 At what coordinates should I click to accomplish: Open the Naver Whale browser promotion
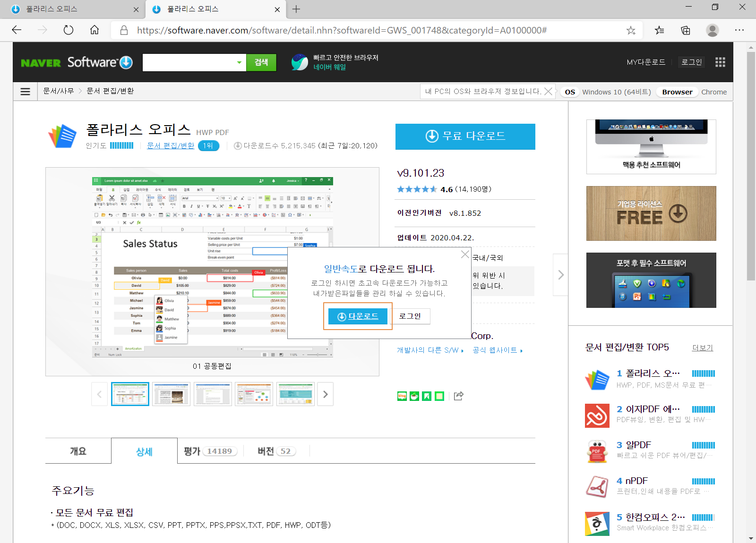(x=335, y=62)
